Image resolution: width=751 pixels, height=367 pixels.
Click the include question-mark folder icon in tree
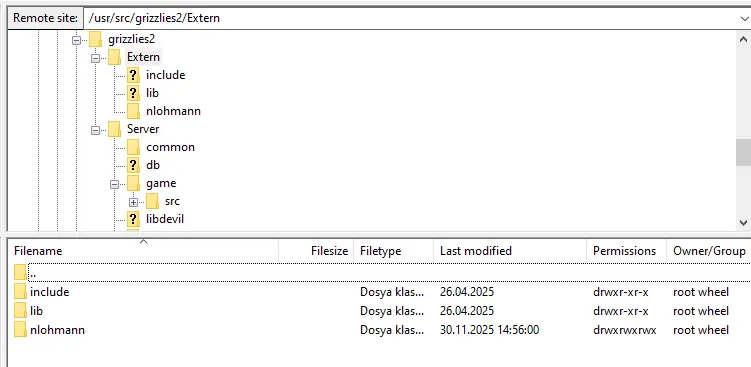click(x=134, y=75)
